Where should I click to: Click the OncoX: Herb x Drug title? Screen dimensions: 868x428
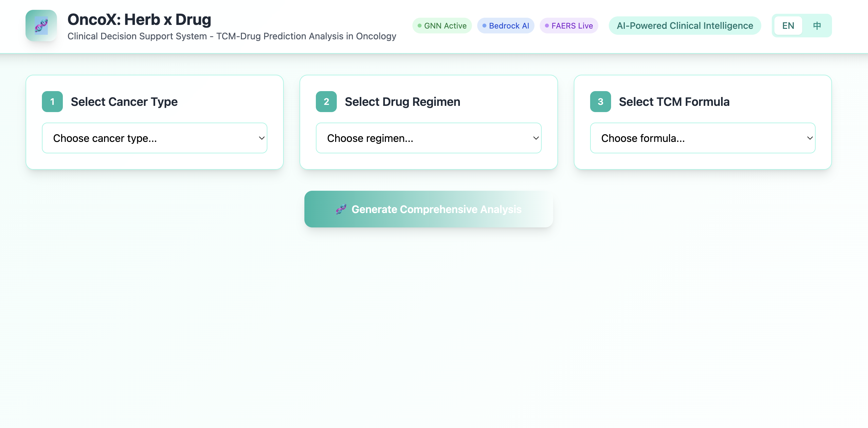[x=139, y=20]
